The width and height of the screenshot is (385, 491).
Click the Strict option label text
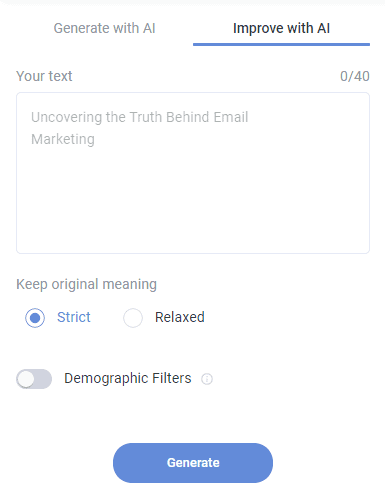point(74,317)
